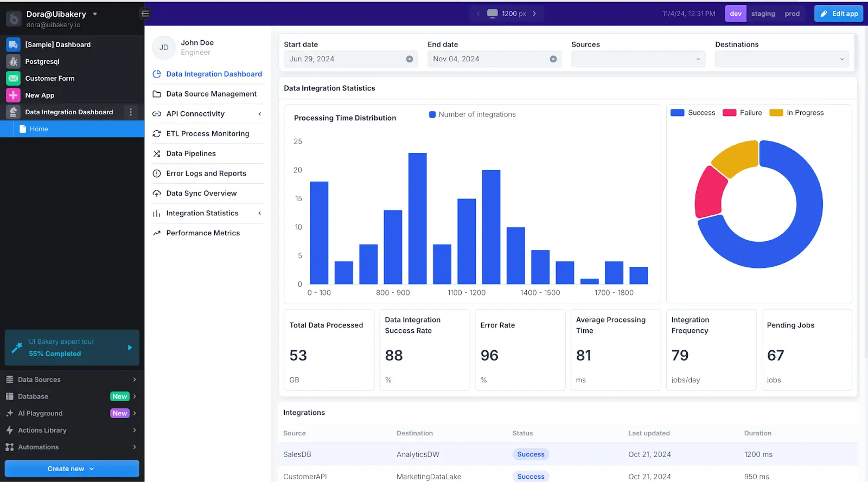Clear the Start date with its X icon
Image resolution: width=868 pixels, height=482 pixels.
coord(410,59)
